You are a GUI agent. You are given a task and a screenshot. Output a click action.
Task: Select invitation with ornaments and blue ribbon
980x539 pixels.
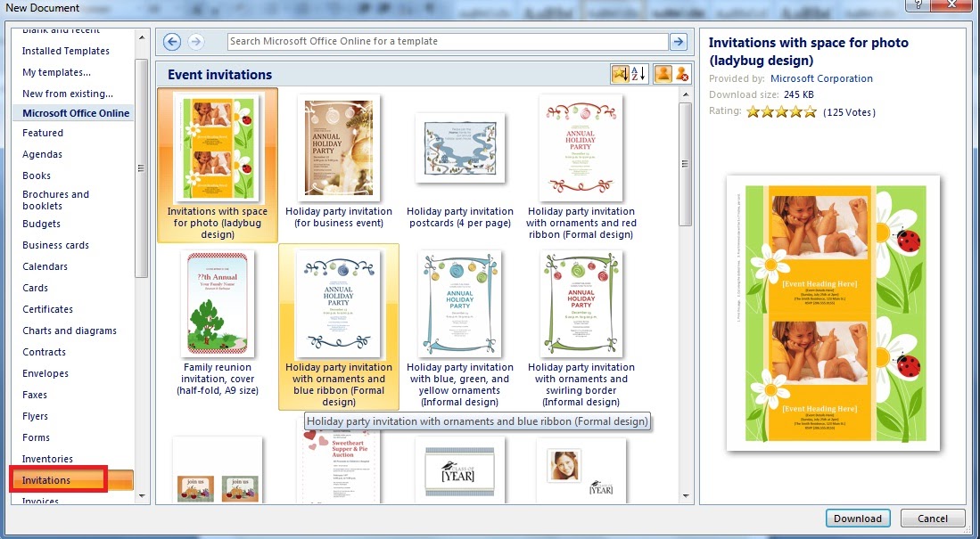(338, 327)
